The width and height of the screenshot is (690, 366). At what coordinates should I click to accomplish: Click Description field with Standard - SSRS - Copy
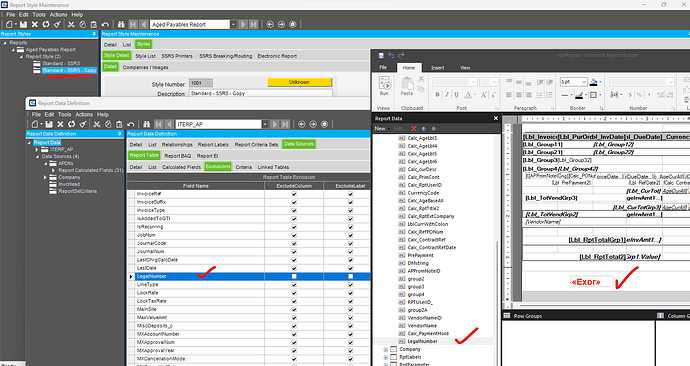[x=261, y=93]
